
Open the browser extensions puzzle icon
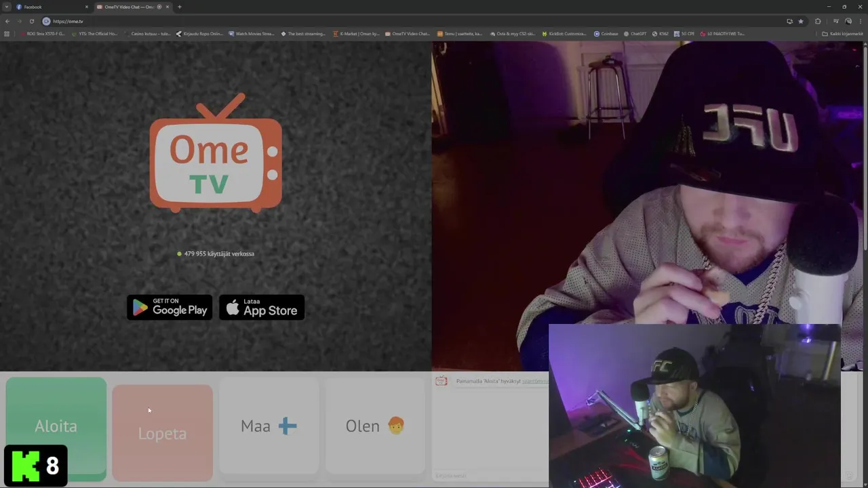(818, 21)
